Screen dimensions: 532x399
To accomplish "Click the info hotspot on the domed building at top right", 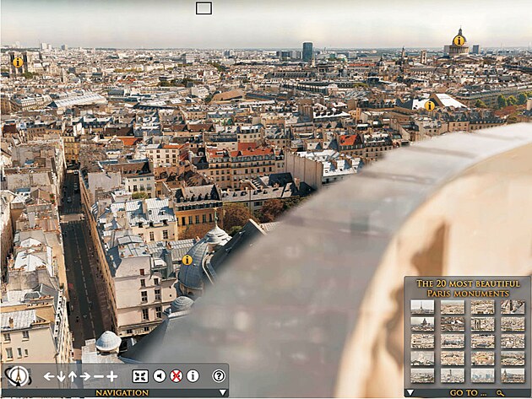I will coord(459,40).
